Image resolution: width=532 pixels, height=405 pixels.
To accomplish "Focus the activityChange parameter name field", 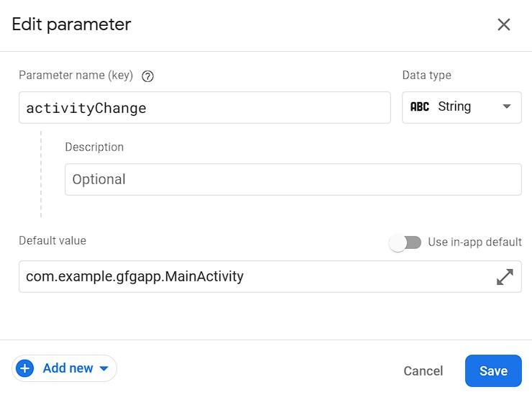I will pyautogui.click(x=204, y=108).
